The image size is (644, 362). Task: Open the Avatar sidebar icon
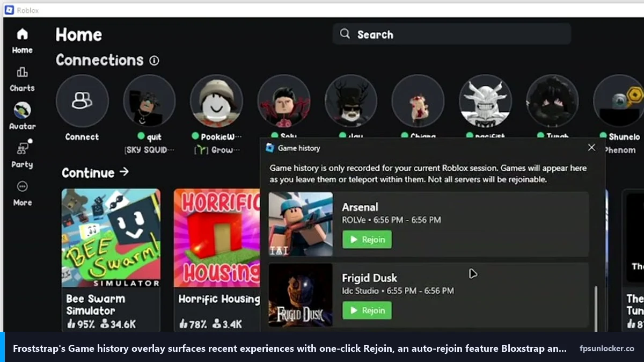pyautogui.click(x=22, y=110)
